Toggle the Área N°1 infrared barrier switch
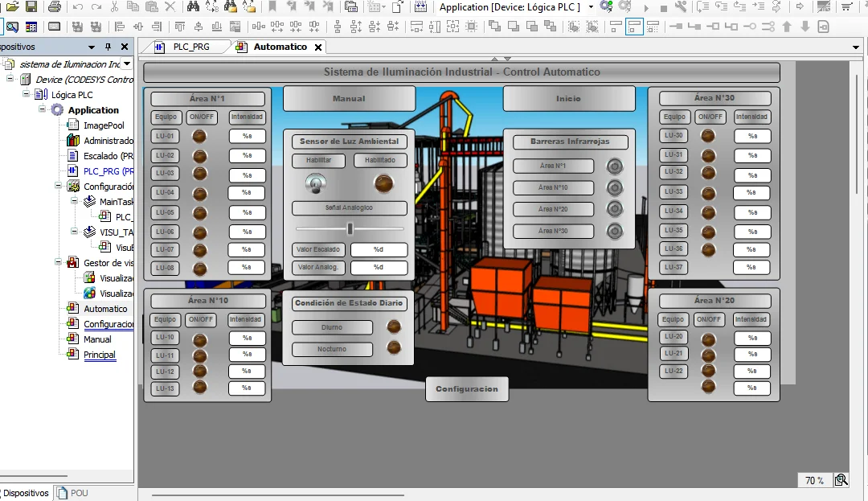The image size is (868, 501). click(615, 166)
